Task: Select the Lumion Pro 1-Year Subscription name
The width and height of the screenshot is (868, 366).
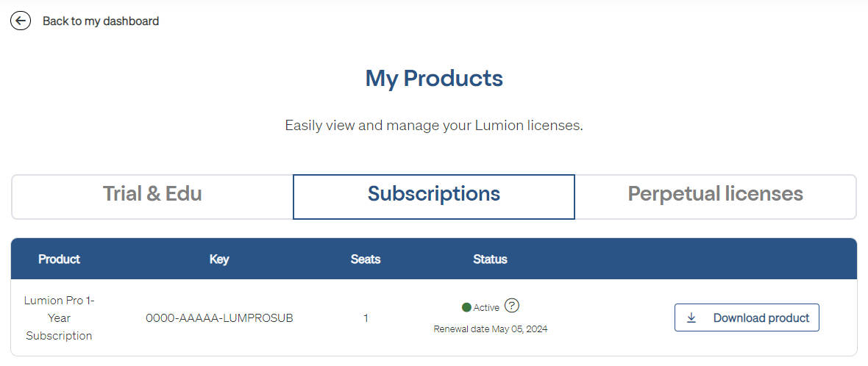Action: pyautogui.click(x=59, y=318)
